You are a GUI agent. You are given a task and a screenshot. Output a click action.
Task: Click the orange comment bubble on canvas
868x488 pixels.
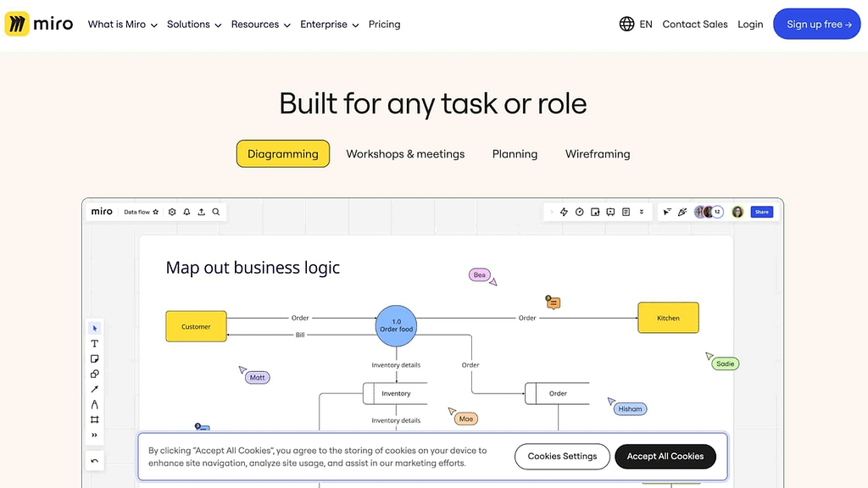(553, 302)
